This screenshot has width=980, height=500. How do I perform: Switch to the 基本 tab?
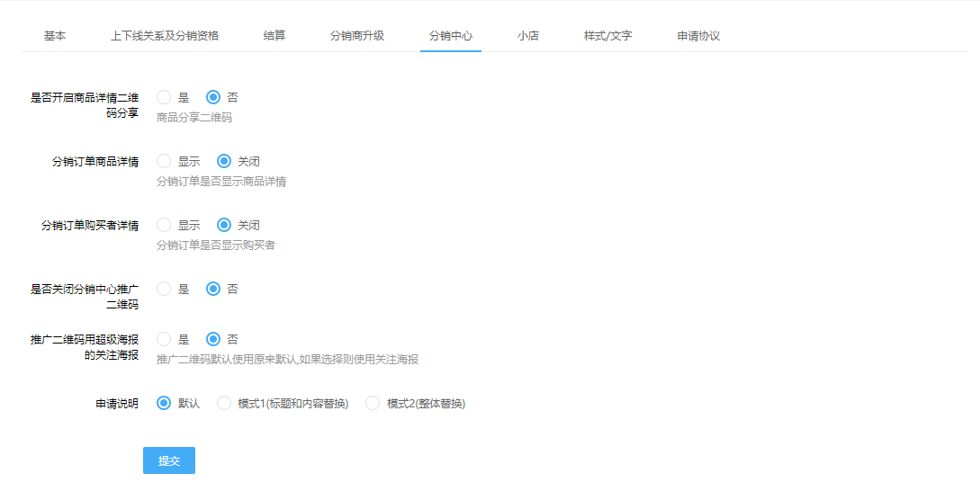[x=55, y=36]
